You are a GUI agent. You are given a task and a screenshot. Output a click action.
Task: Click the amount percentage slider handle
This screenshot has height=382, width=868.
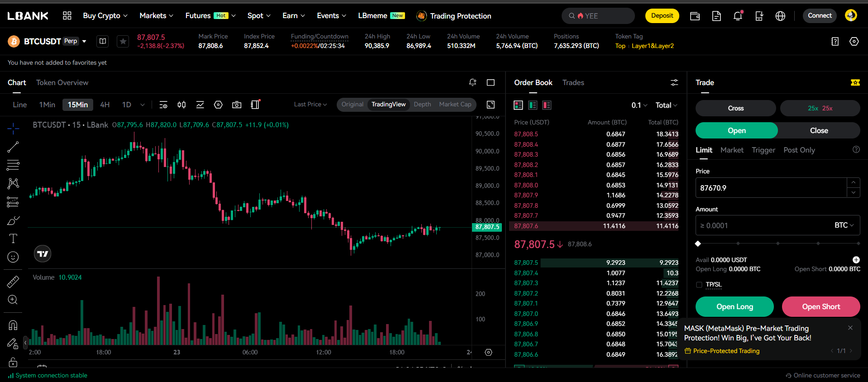(698, 244)
